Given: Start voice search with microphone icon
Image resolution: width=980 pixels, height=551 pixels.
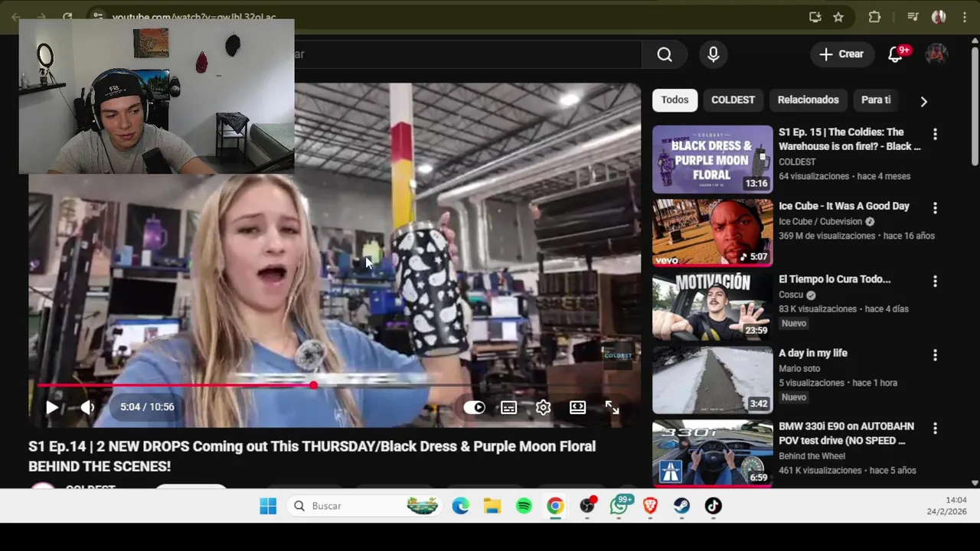Looking at the screenshot, I should (714, 54).
